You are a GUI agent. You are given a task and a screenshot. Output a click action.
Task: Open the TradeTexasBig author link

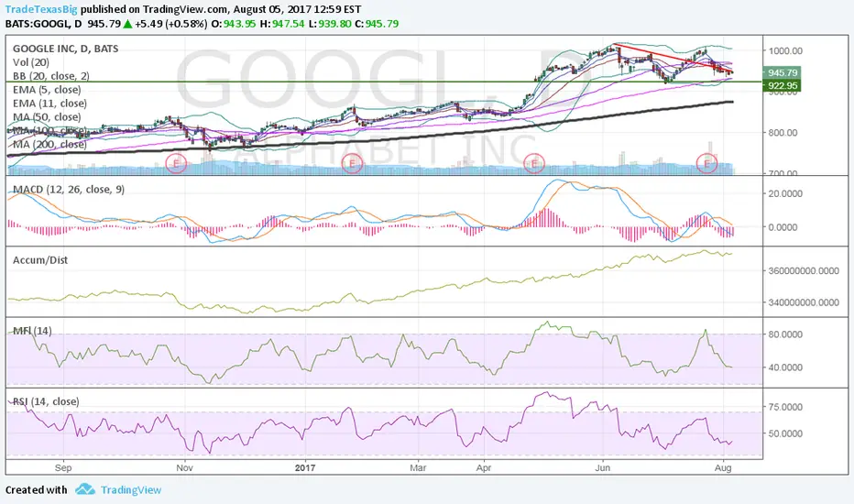(41, 9)
